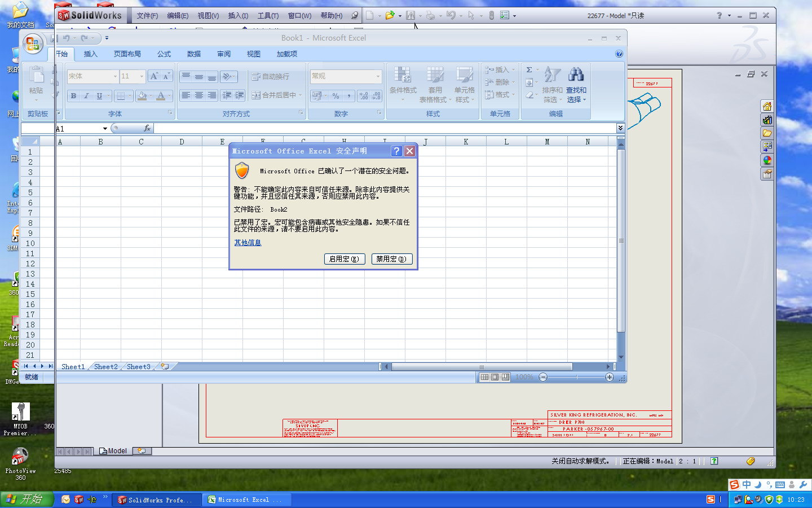Open the font size 11 dropdown
This screenshot has width=812, height=508.
click(x=142, y=76)
